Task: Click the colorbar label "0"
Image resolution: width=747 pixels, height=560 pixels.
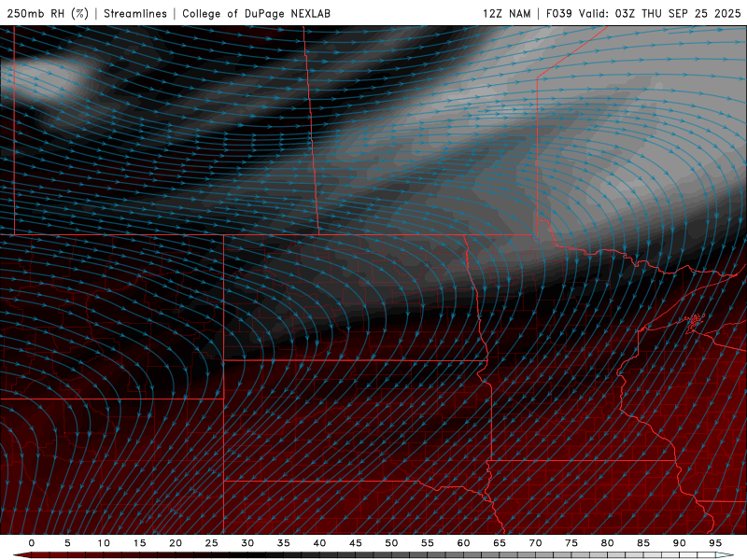Action: click(32, 543)
